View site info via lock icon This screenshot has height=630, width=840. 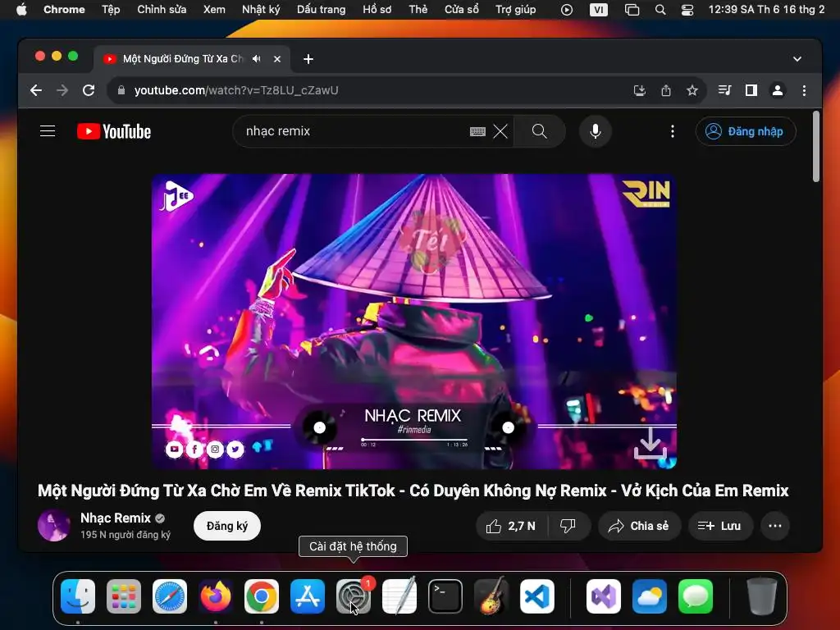(x=121, y=90)
